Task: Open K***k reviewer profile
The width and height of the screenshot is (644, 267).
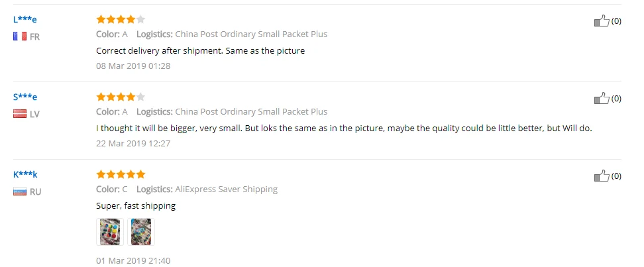Action: pos(25,175)
